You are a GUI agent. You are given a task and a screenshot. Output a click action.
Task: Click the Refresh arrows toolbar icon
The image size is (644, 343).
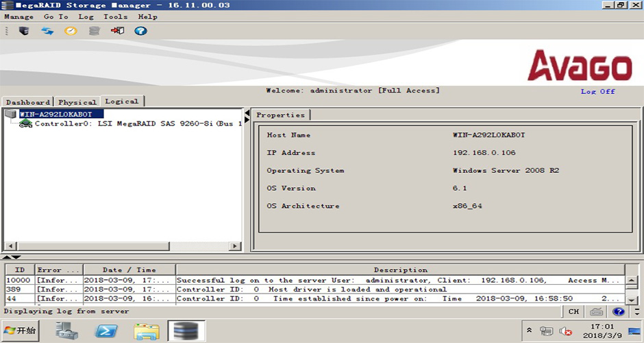point(47,31)
